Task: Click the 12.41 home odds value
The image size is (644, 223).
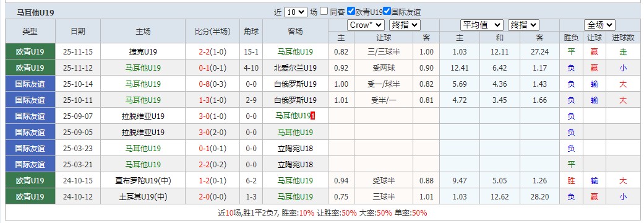Action: 460,68
